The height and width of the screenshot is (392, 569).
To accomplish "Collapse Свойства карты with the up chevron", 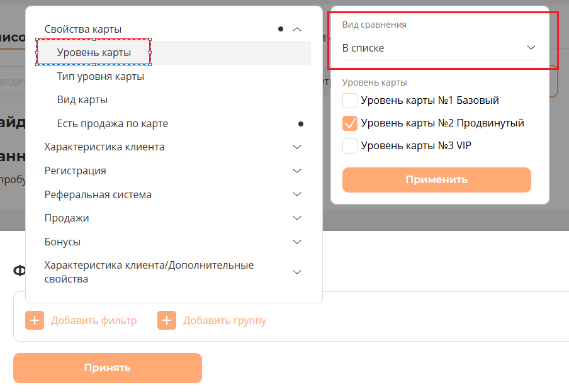I will (x=298, y=29).
